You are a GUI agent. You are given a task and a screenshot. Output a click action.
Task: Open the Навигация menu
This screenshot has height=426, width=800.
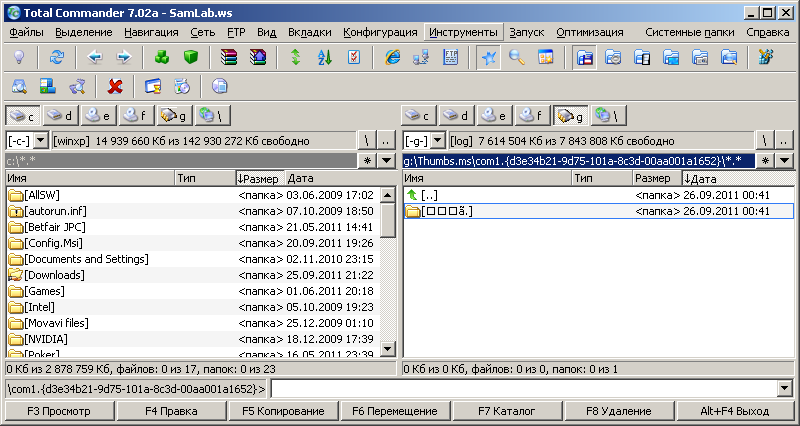152,32
